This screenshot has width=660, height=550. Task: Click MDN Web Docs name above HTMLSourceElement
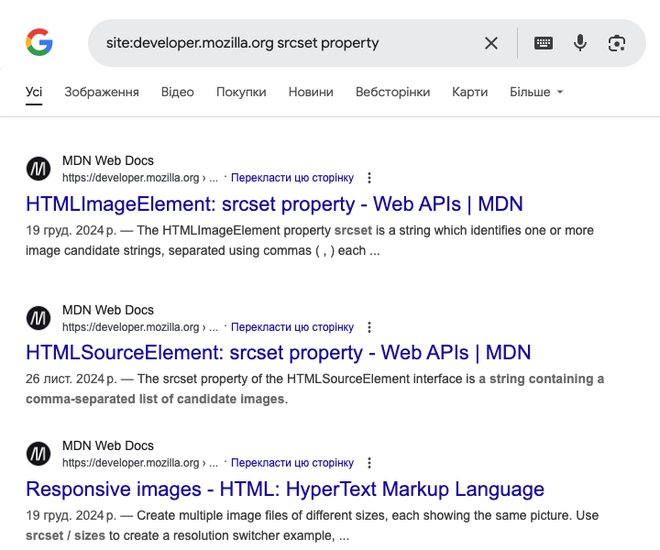[x=108, y=310]
